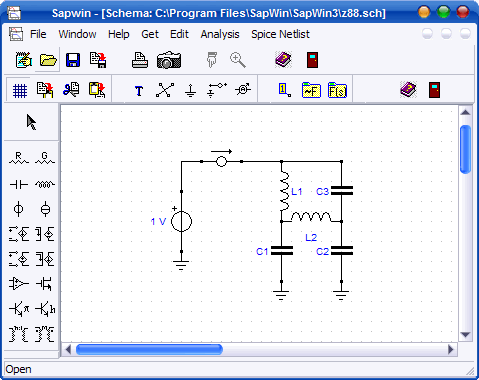Image resolution: width=479 pixels, height=380 pixels.
Task: Click the zoom magnifier icon
Action: tap(238, 60)
